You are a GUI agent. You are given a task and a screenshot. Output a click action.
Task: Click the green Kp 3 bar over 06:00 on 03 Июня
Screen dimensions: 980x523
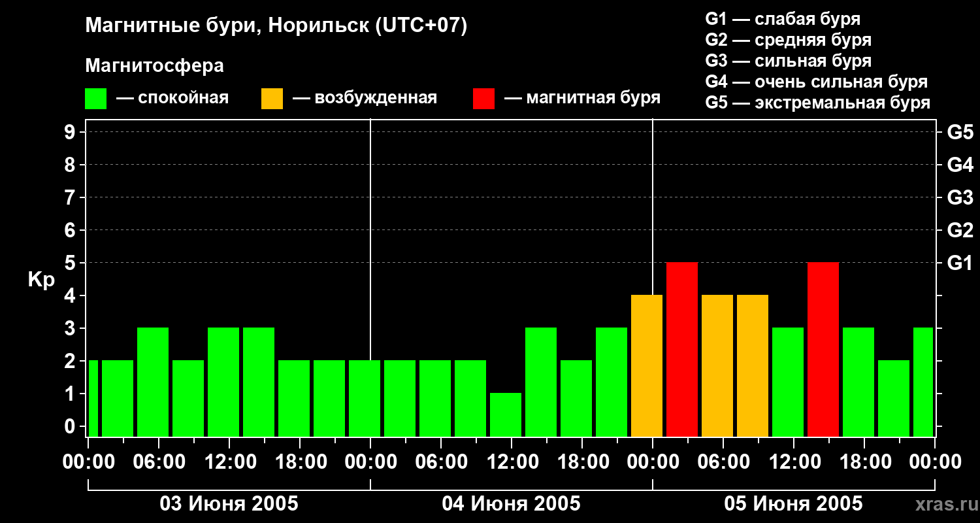pyautogui.click(x=153, y=382)
